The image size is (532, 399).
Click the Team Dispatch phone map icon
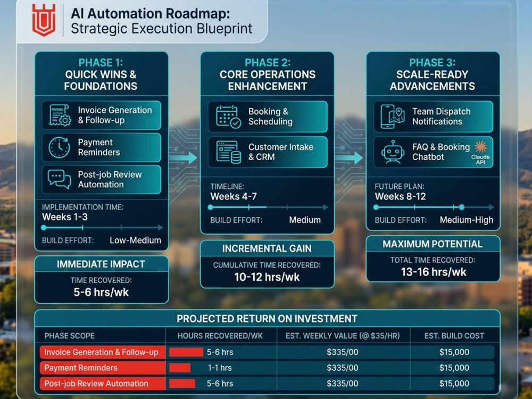[x=393, y=117]
